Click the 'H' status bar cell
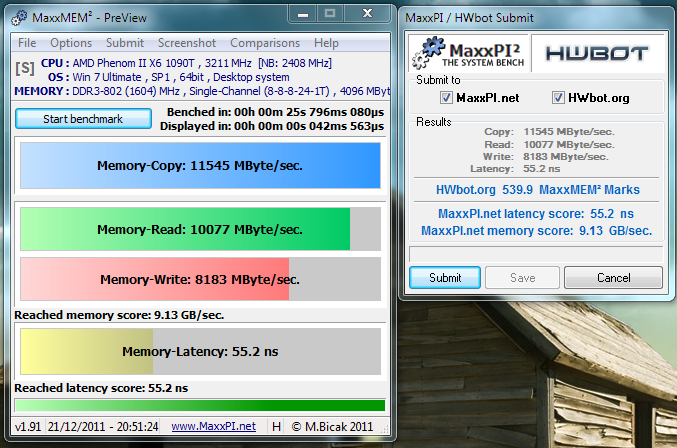The height and width of the screenshot is (448, 677). 276,426
